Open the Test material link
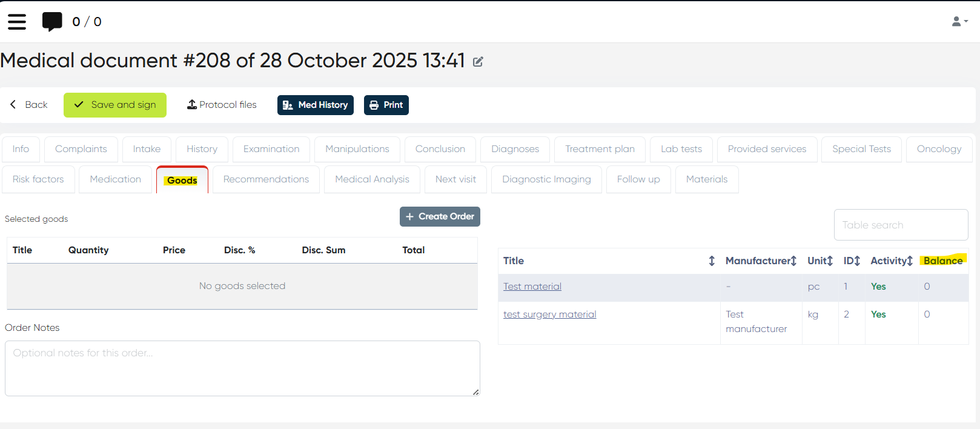The height and width of the screenshot is (429, 980). (x=532, y=287)
